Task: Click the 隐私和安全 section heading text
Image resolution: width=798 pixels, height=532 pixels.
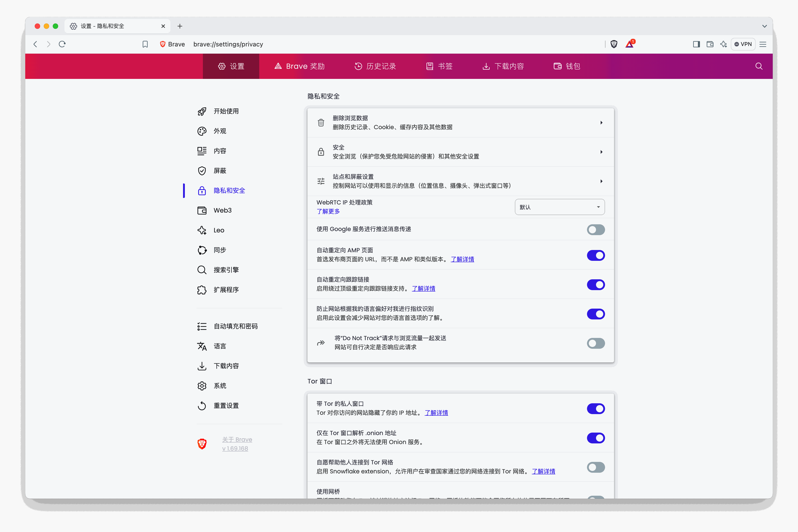Action: [323, 96]
